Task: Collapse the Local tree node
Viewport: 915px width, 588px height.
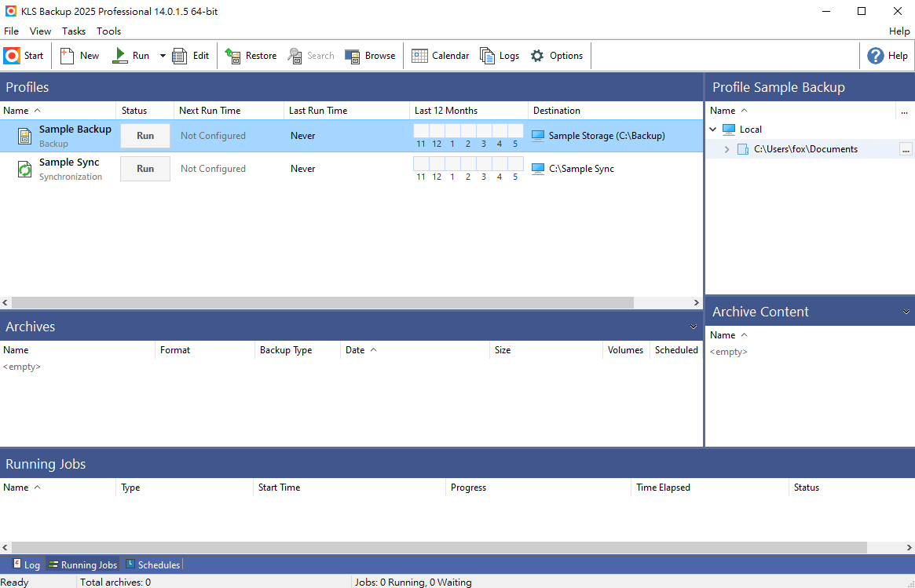Action: (713, 130)
